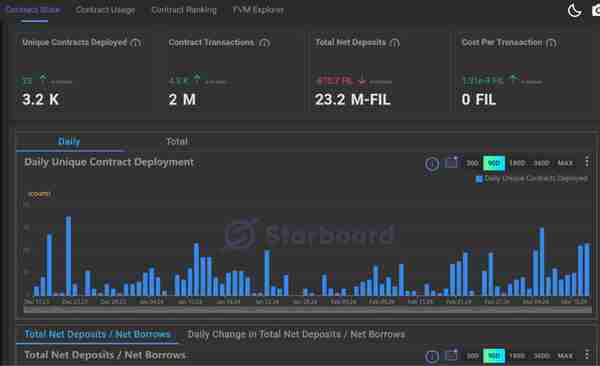The height and width of the screenshot is (366, 600).
Task: Open Daily Change in Total Net Deposits tab
Action: (x=296, y=335)
